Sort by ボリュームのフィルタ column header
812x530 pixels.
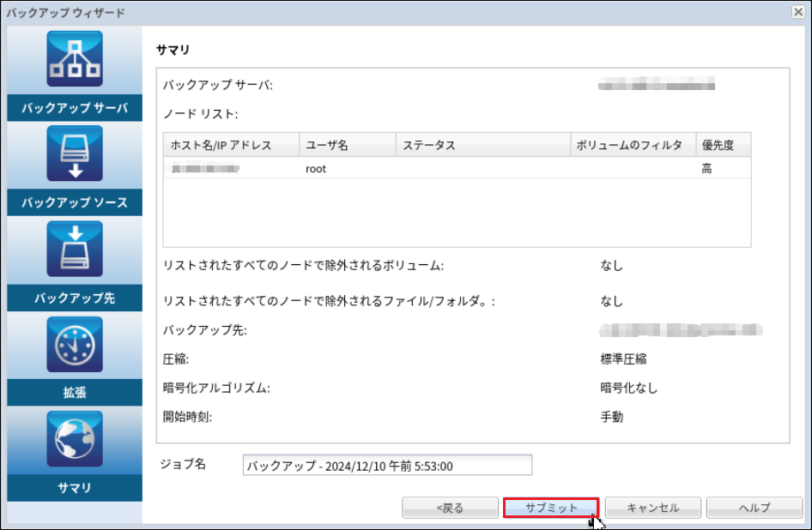pos(633,145)
